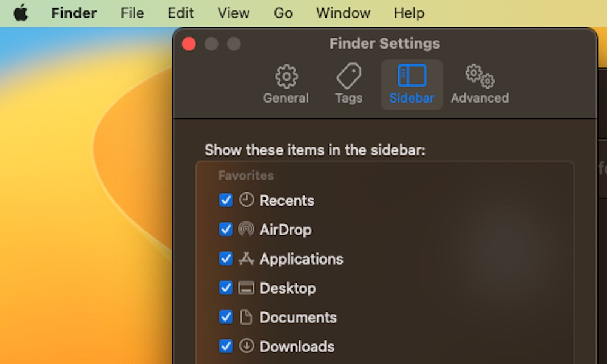This screenshot has height=364, width=607.
Task: Switch to the General settings tab
Action: tap(286, 84)
